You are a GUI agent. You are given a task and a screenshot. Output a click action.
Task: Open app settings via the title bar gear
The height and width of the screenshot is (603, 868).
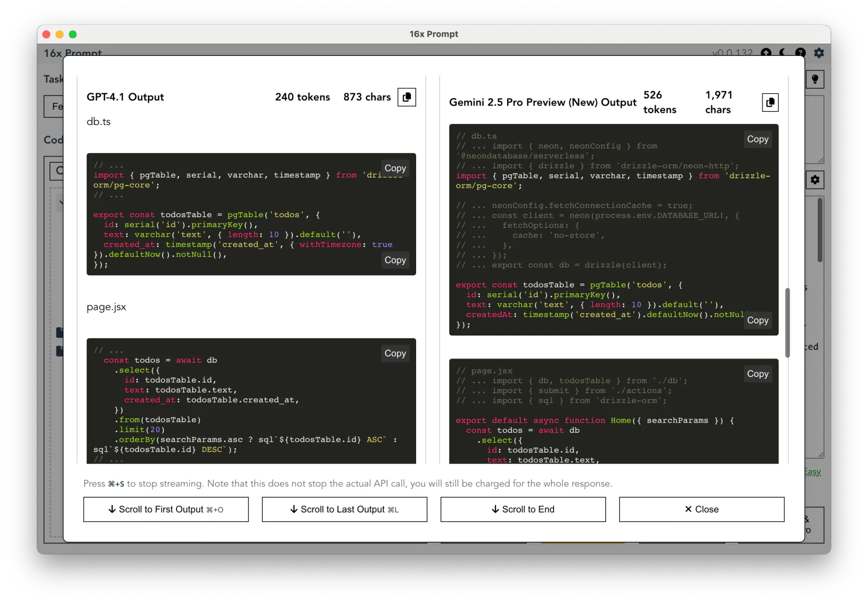tap(819, 53)
